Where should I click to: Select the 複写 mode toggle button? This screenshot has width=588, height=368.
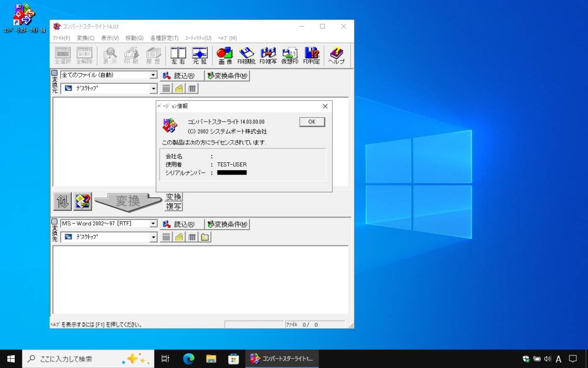(x=174, y=207)
